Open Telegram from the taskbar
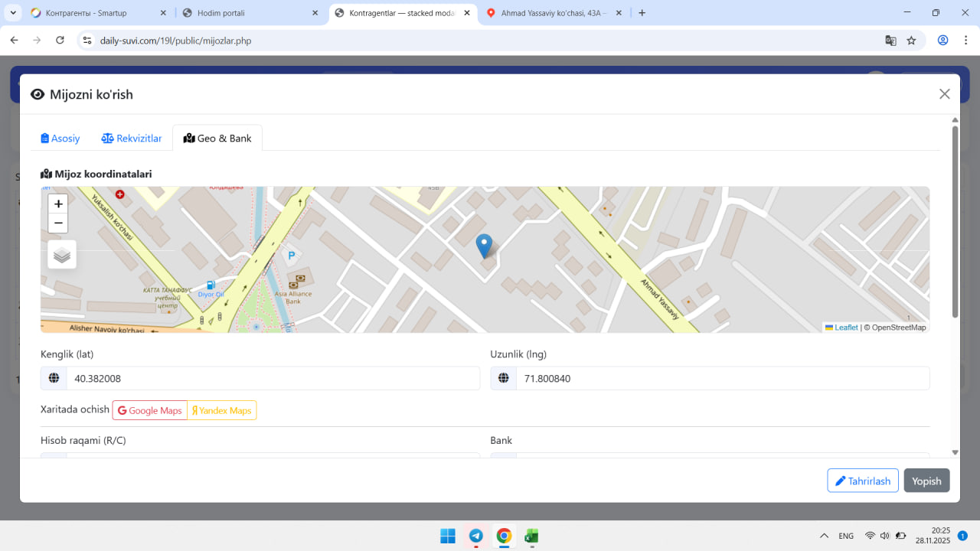This screenshot has height=551, width=980. click(x=475, y=536)
